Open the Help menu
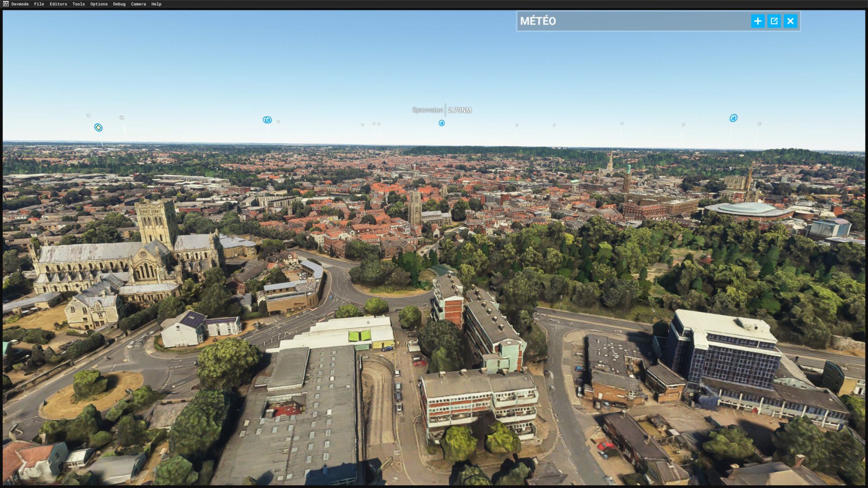Viewport: 868px width, 488px height. tap(156, 4)
